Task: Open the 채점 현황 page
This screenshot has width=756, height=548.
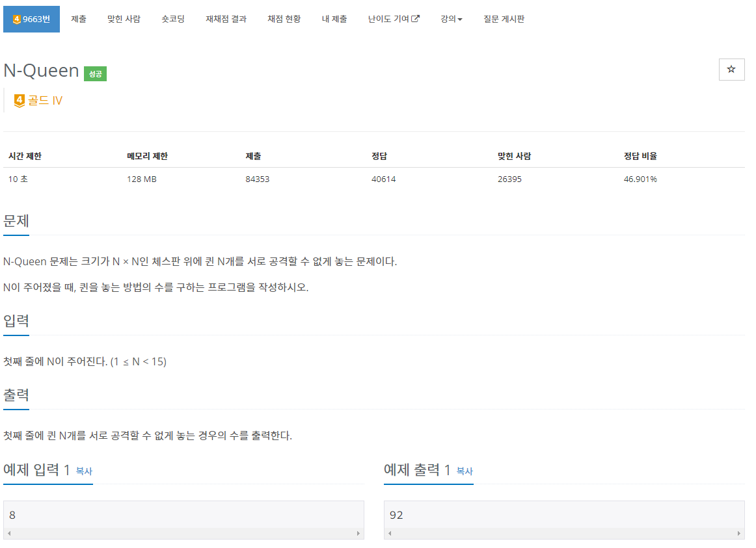Action: pyautogui.click(x=284, y=19)
